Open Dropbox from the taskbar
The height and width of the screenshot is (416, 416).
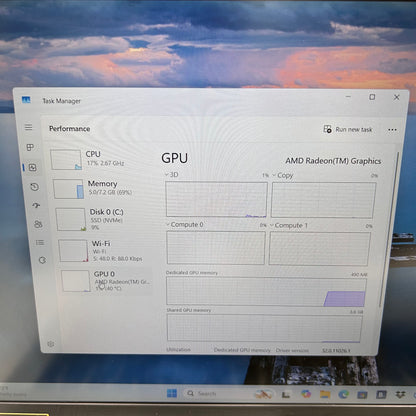coord(400,395)
